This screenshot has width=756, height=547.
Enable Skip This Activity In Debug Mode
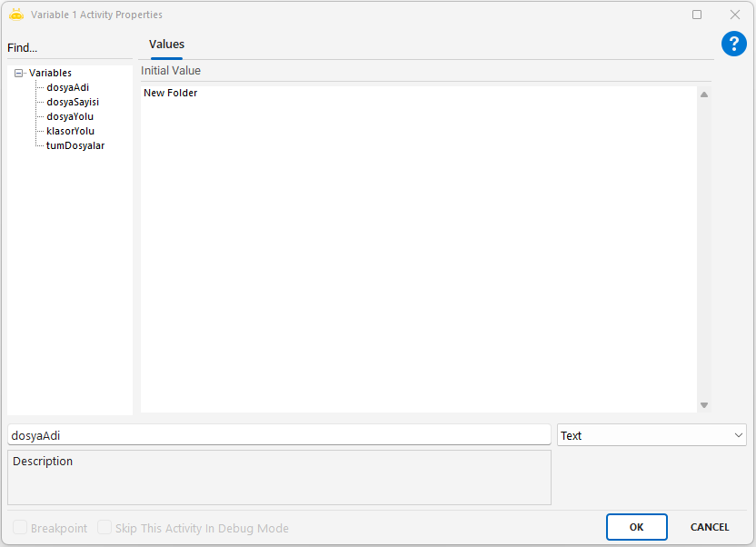click(104, 528)
